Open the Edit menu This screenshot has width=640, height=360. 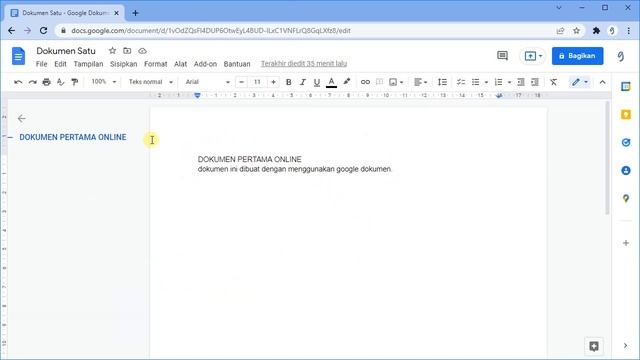[60, 64]
